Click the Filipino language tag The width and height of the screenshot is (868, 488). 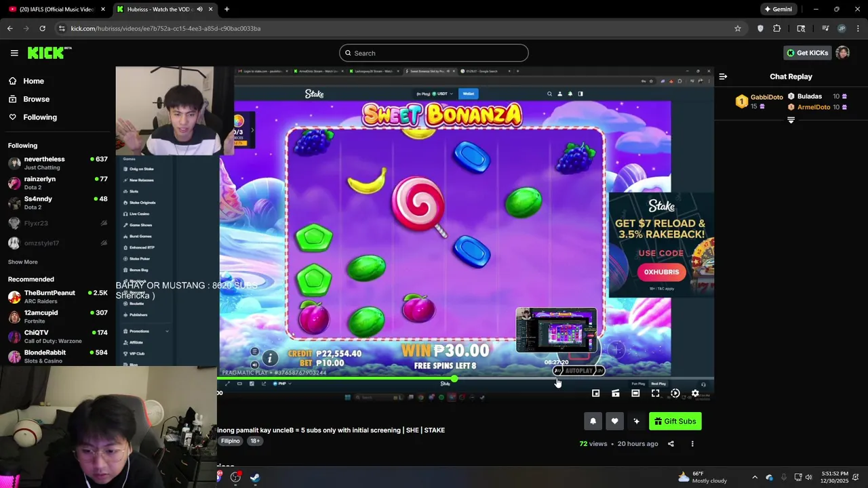(x=231, y=441)
